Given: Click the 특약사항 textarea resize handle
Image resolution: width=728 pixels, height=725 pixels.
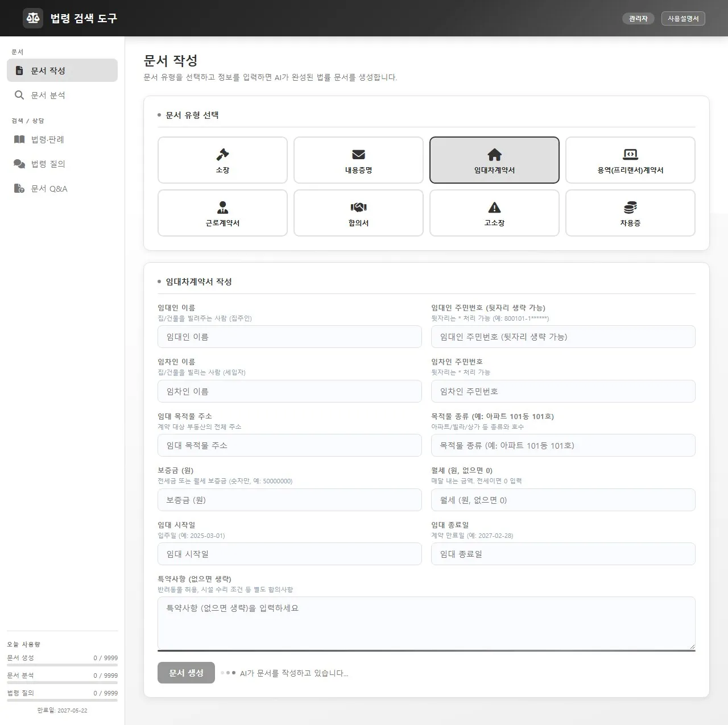Looking at the screenshot, I should click(x=692, y=646).
